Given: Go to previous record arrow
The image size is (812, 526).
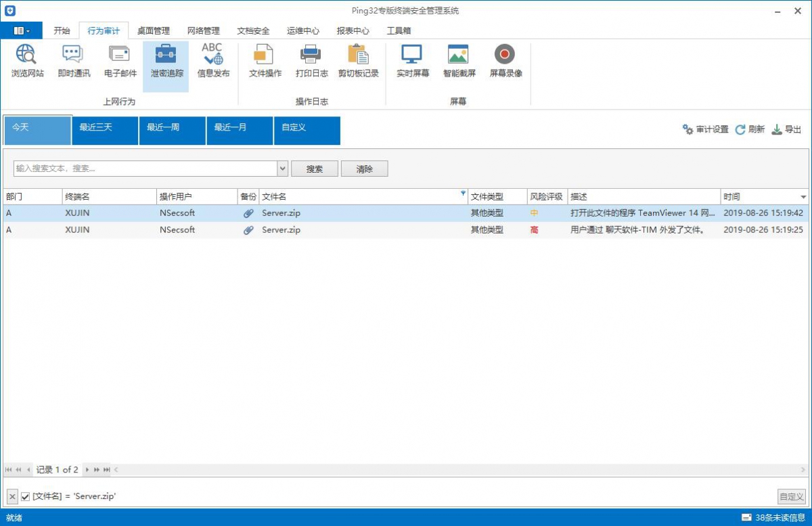Looking at the screenshot, I should 29,469.
